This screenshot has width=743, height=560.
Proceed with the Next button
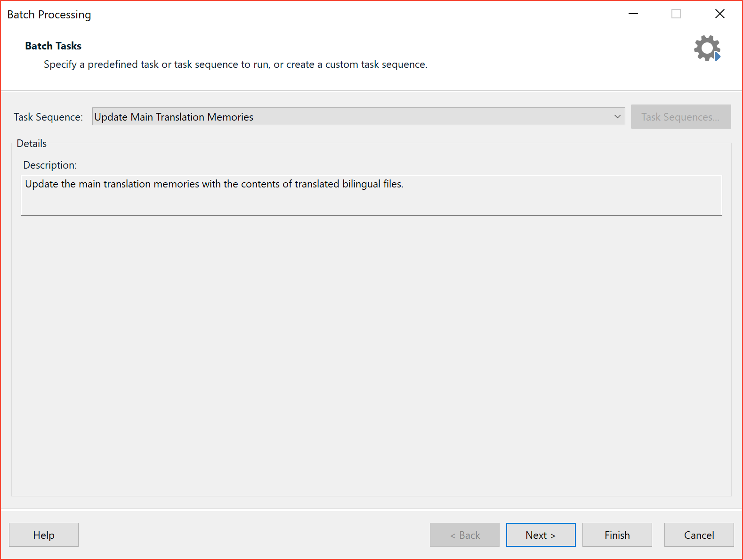[541, 535]
